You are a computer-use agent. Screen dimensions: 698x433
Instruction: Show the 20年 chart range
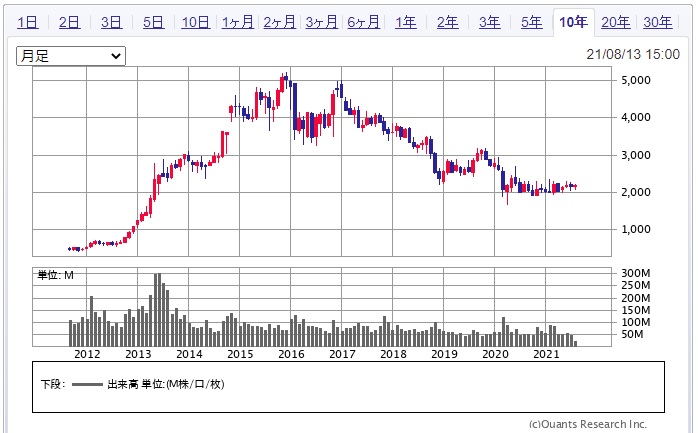click(616, 22)
